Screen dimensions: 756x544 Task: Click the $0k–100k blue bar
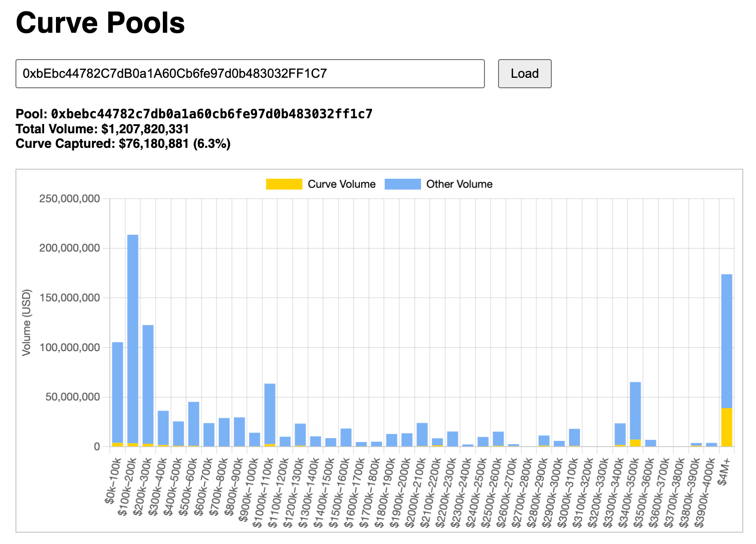[117, 391]
